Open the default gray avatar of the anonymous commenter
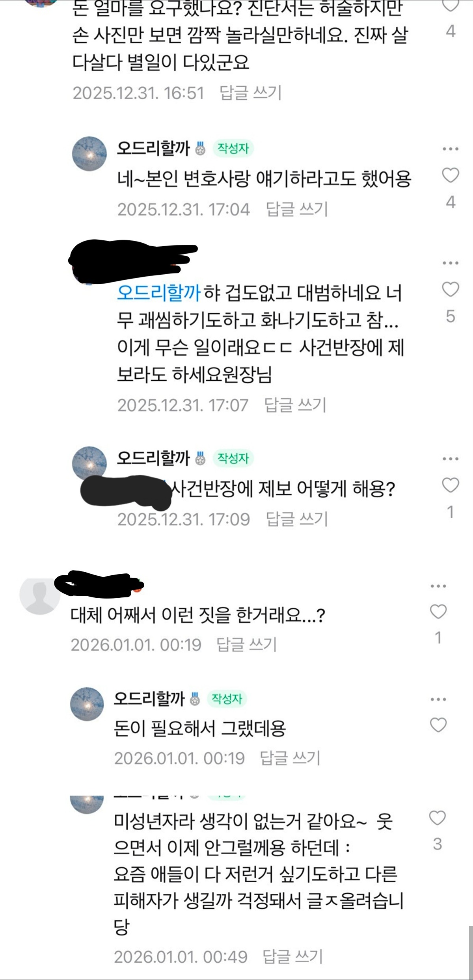This screenshot has height=980, width=473. coord(40,594)
